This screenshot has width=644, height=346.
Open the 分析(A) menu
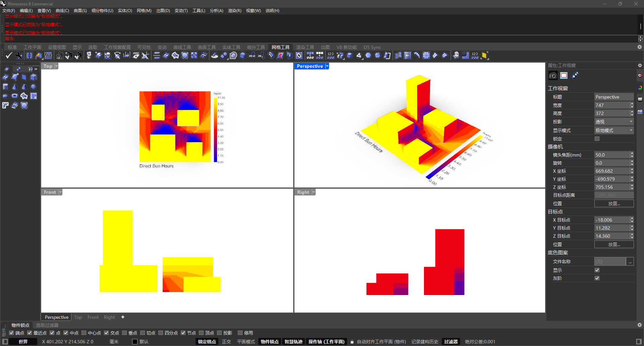[216, 11]
